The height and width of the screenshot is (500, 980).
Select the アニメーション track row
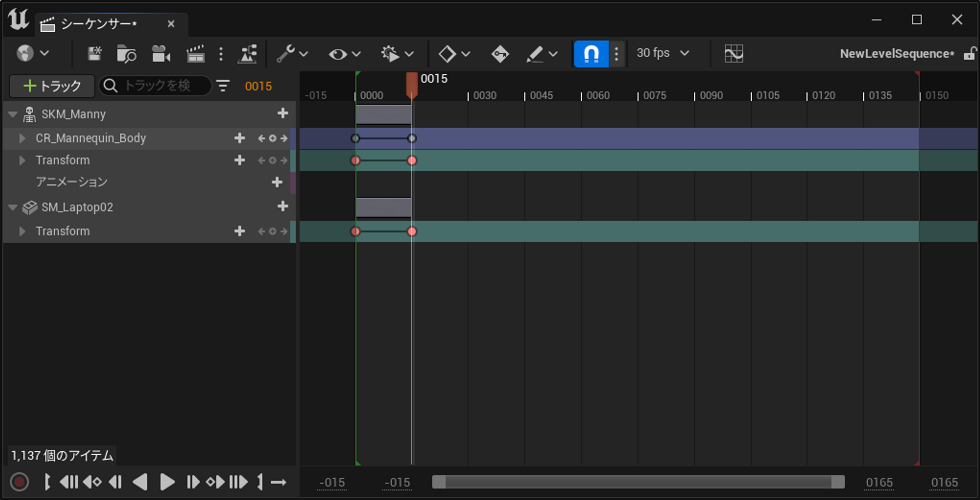coord(149,182)
